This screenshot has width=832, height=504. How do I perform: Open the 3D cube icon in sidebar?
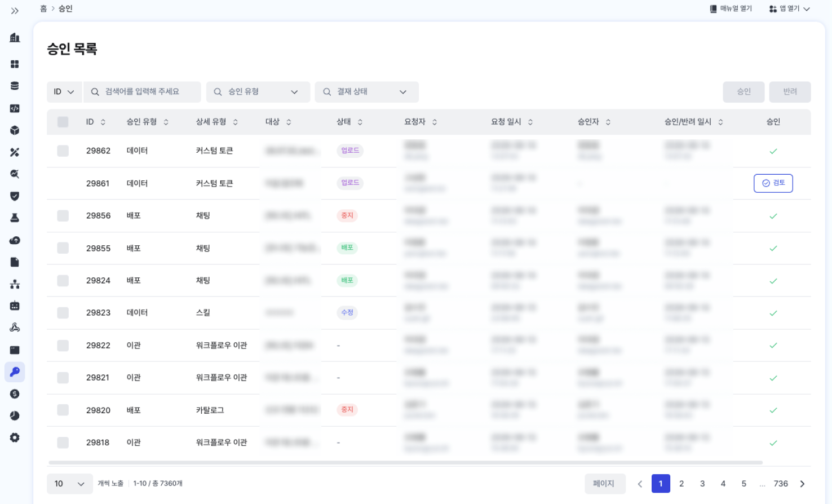click(x=15, y=130)
